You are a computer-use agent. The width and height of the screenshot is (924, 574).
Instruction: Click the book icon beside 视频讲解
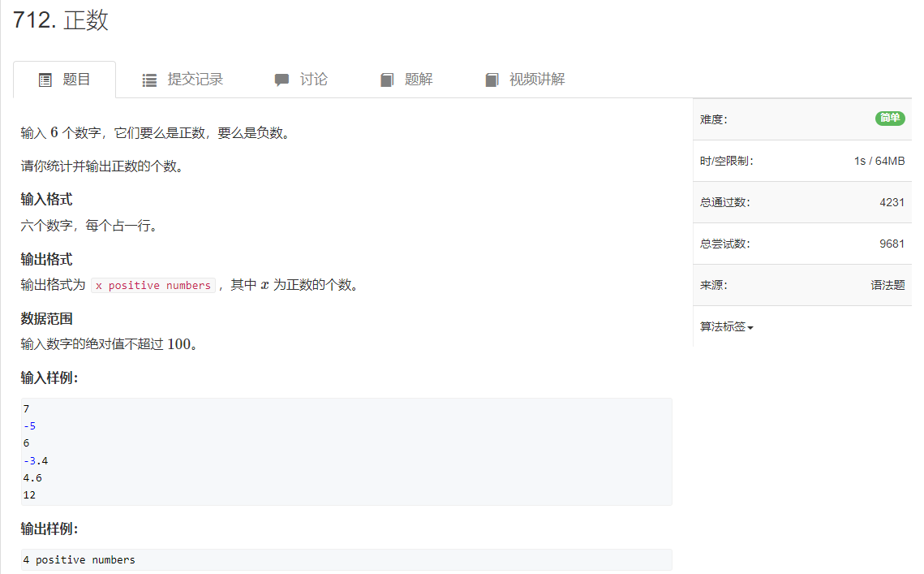(x=492, y=79)
